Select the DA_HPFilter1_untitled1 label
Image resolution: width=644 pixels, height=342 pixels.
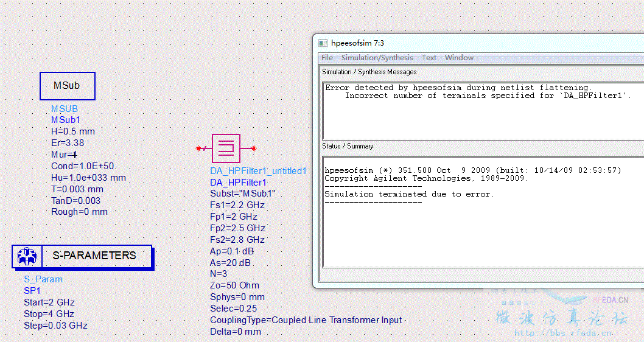pos(258,171)
